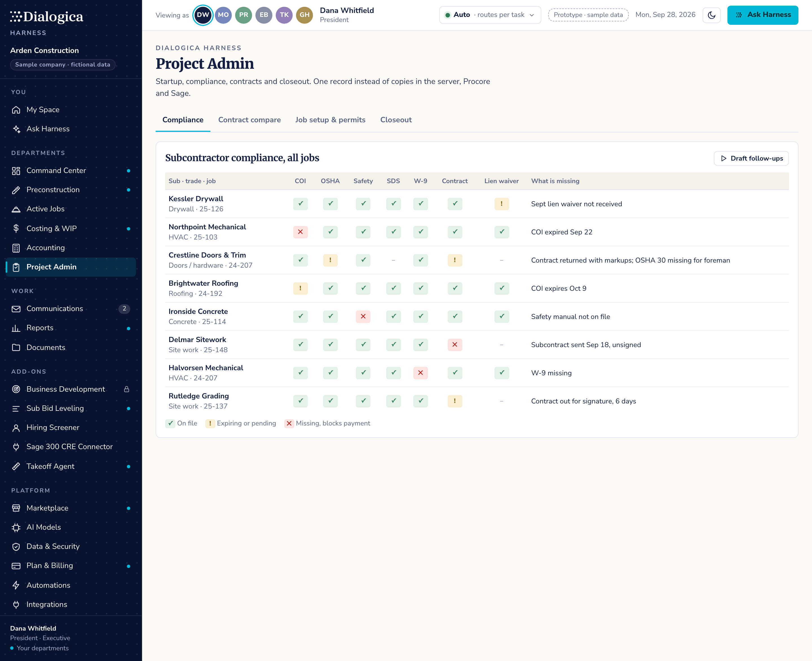Open Sage 300 CRE Connector plug icon
The height and width of the screenshot is (661, 812).
(x=16, y=447)
